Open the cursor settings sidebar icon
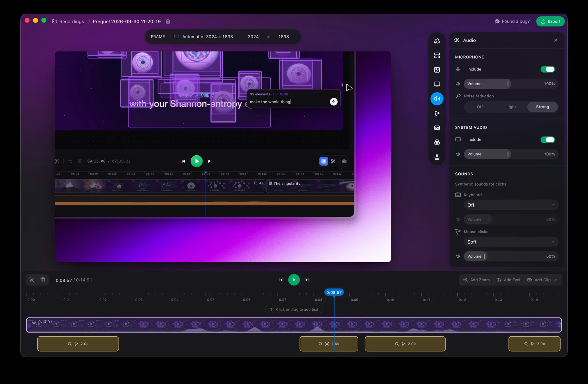 437,113
